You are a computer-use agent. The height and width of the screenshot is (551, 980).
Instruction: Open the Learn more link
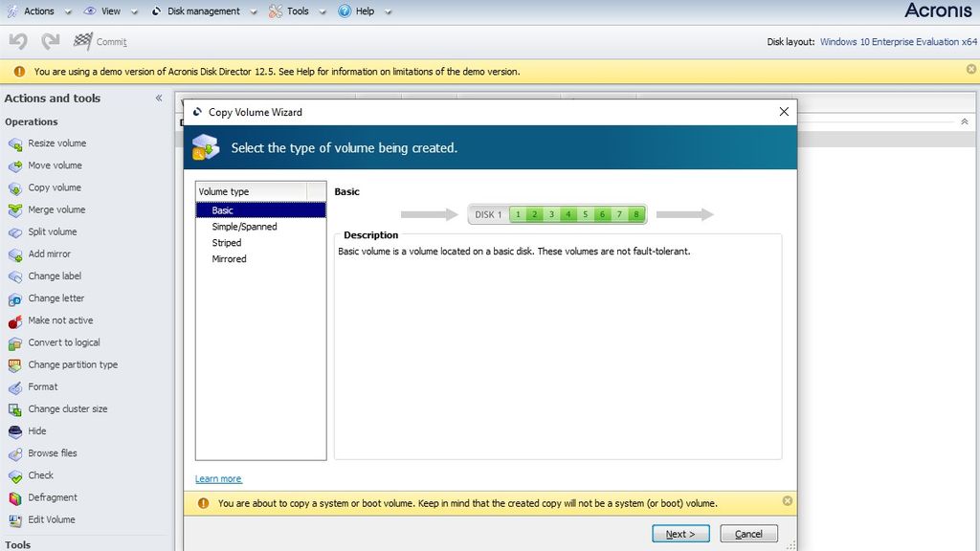pos(218,478)
